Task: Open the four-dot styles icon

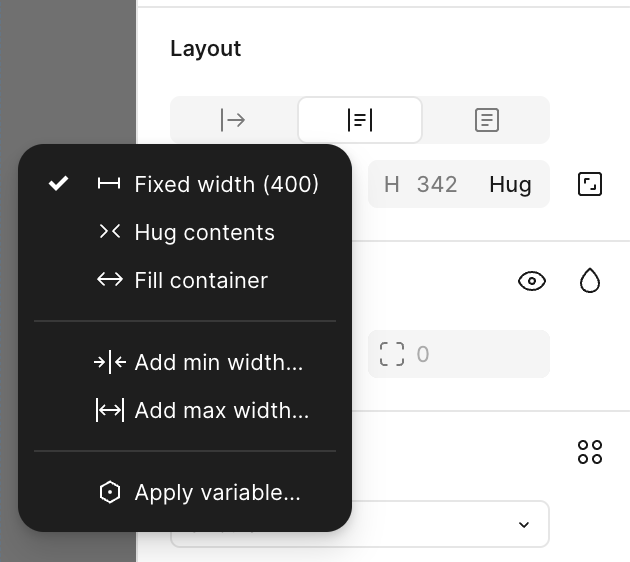Action: [x=590, y=452]
